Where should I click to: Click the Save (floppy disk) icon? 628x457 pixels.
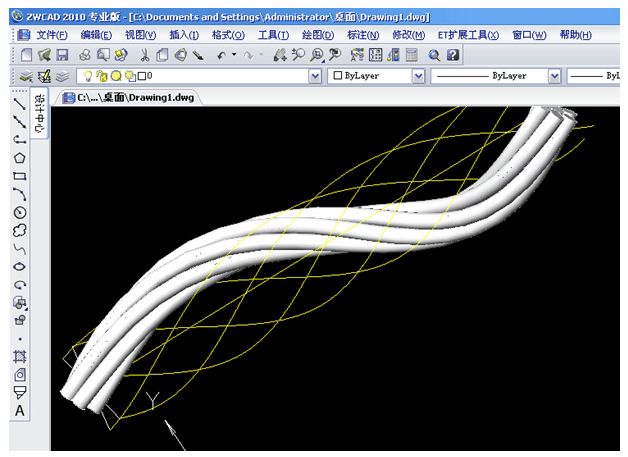[x=62, y=55]
